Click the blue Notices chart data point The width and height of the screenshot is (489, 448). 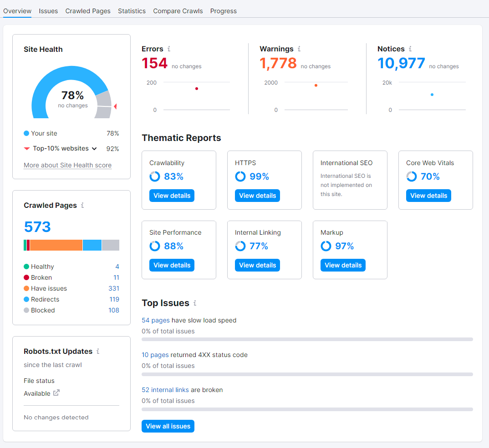(x=432, y=95)
